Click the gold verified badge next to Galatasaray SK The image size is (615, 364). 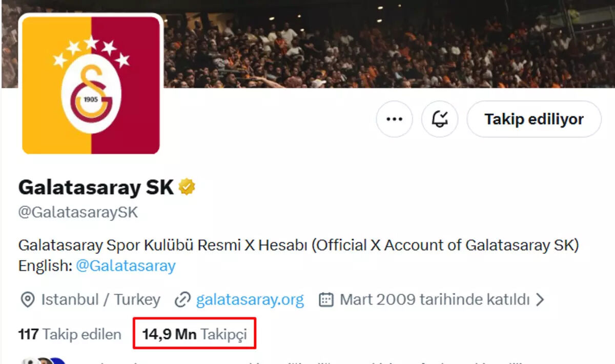tap(187, 187)
